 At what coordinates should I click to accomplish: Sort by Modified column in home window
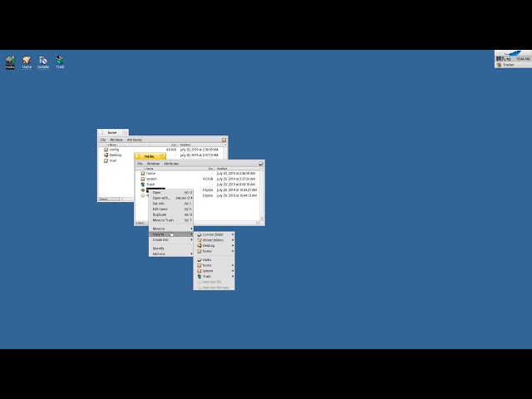pos(200,145)
